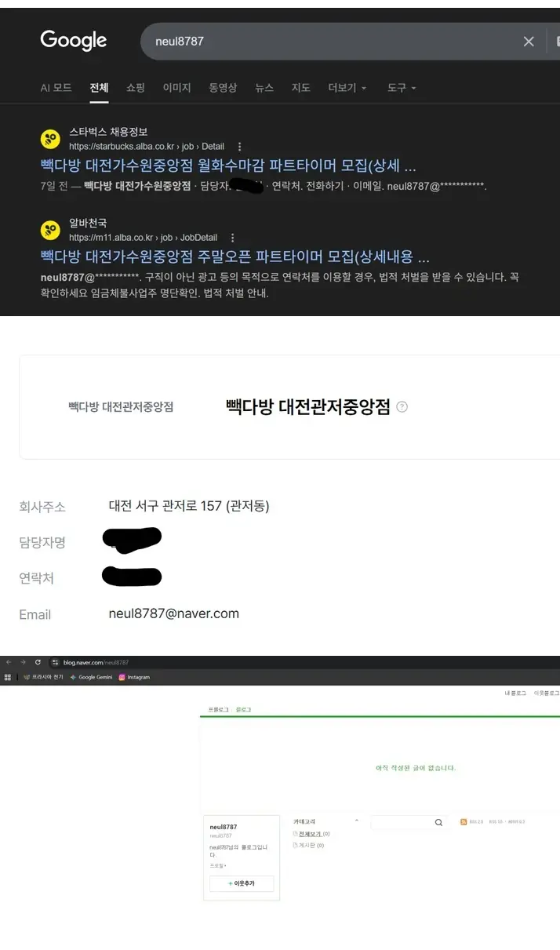Click the browser forward arrow
The image size is (560, 950).
[24, 662]
